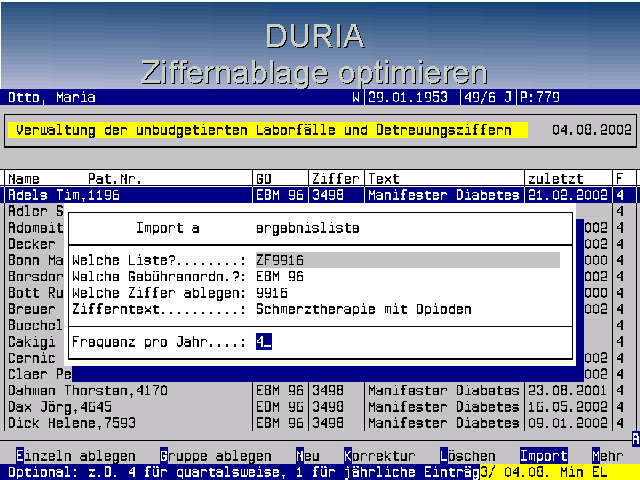This screenshot has height=480, width=640.
Task: Click 'Manifester Diabetes' text in Adels Tim row
Action: coord(444,195)
